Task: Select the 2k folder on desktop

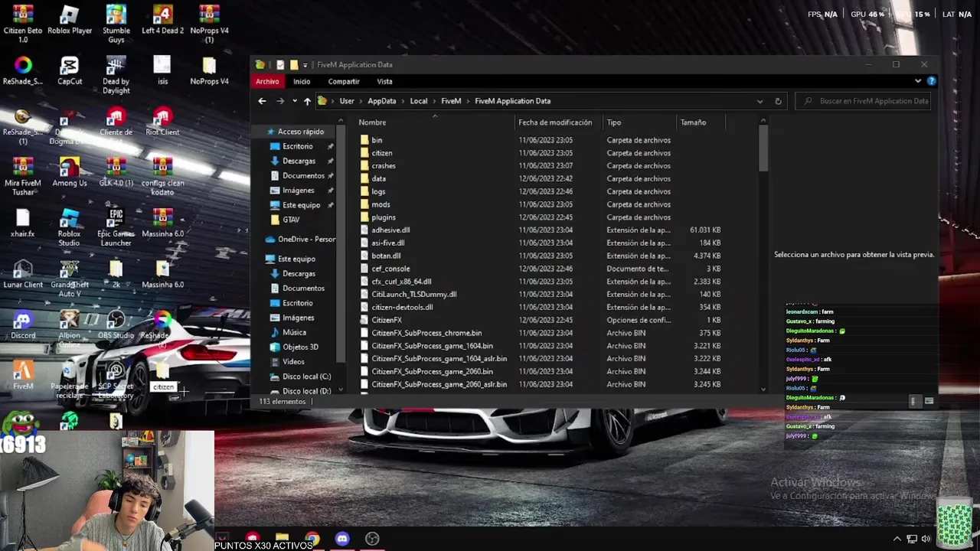Action: click(x=116, y=274)
